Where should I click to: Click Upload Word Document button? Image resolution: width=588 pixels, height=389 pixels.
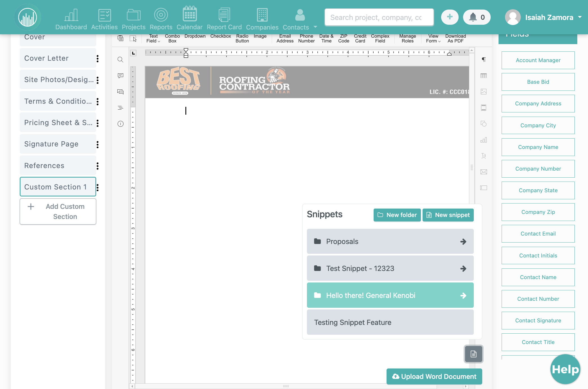tap(434, 377)
